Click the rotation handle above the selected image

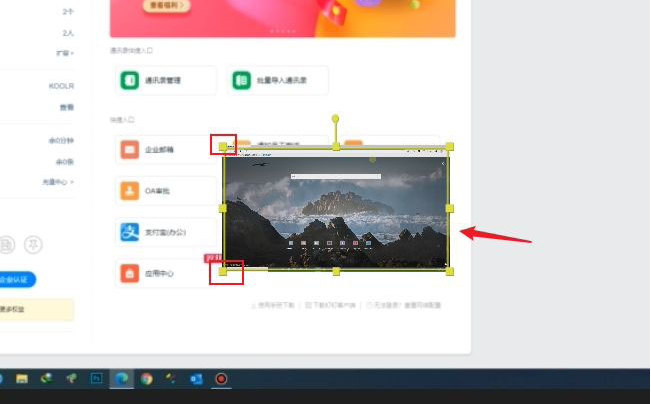pyautogui.click(x=335, y=119)
